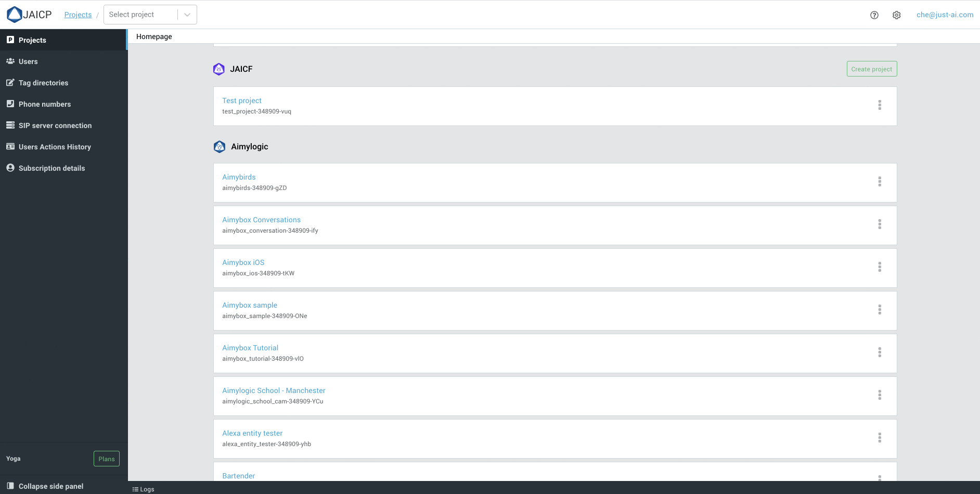Open the options menu for Alexa entity tester
This screenshot has width=980, height=494.
(x=880, y=438)
